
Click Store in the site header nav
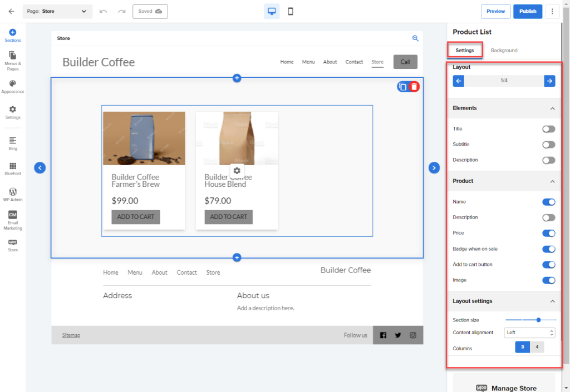pos(377,62)
